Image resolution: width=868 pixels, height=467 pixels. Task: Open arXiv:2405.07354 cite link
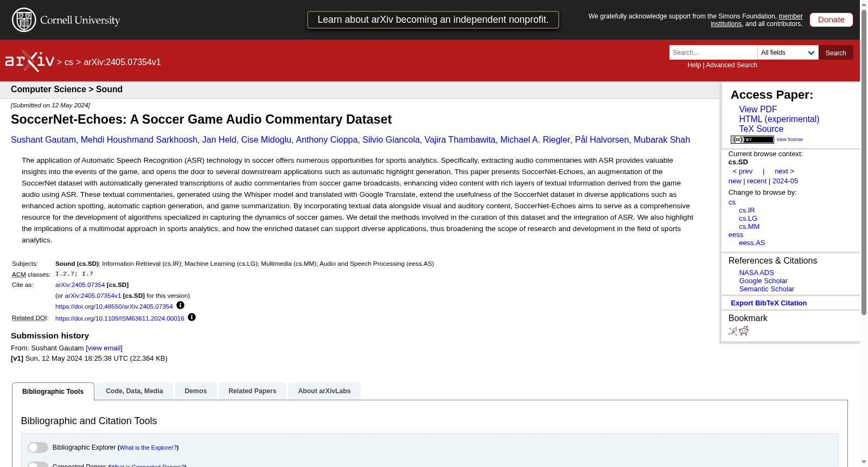coord(80,285)
